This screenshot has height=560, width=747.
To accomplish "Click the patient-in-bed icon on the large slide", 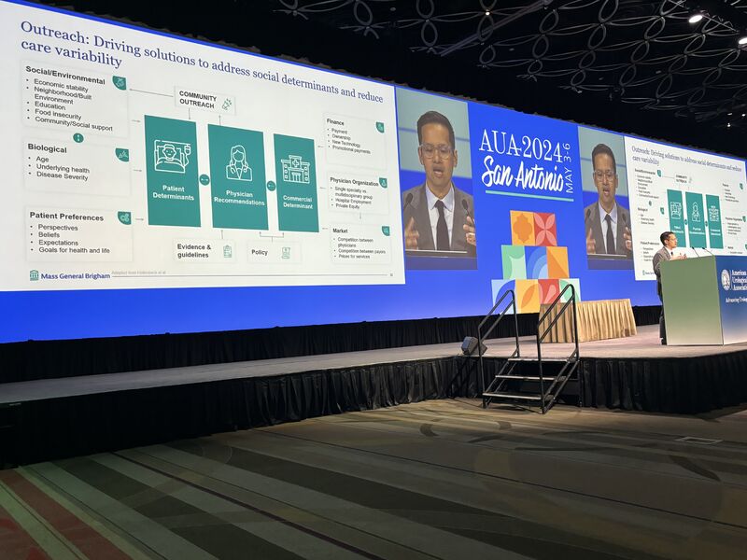I will click(x=172, y=157).
